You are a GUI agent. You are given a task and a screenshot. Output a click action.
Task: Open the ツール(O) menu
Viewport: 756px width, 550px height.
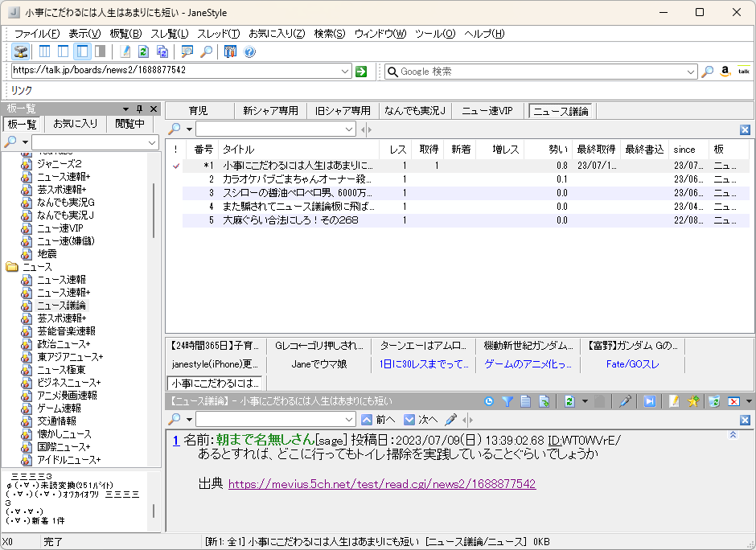[x=435, y=33]
